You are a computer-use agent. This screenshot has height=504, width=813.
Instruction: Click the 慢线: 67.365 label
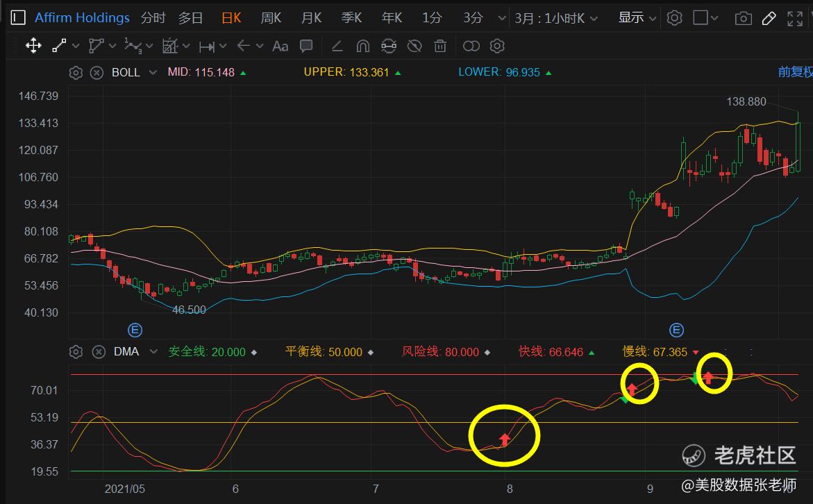click(655, 352)
